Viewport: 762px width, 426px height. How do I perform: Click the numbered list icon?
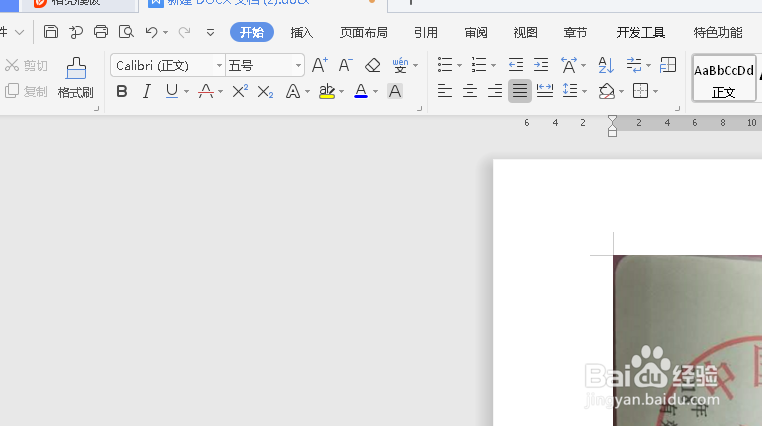(479, 65)
